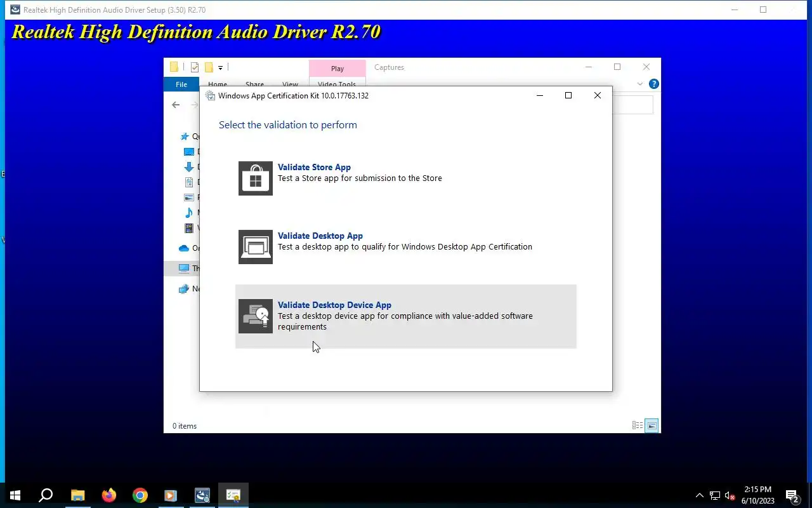Switch Explorer to large icons view
The height and width of the screenshot is (508, 812).
click(x=652, y=426)
